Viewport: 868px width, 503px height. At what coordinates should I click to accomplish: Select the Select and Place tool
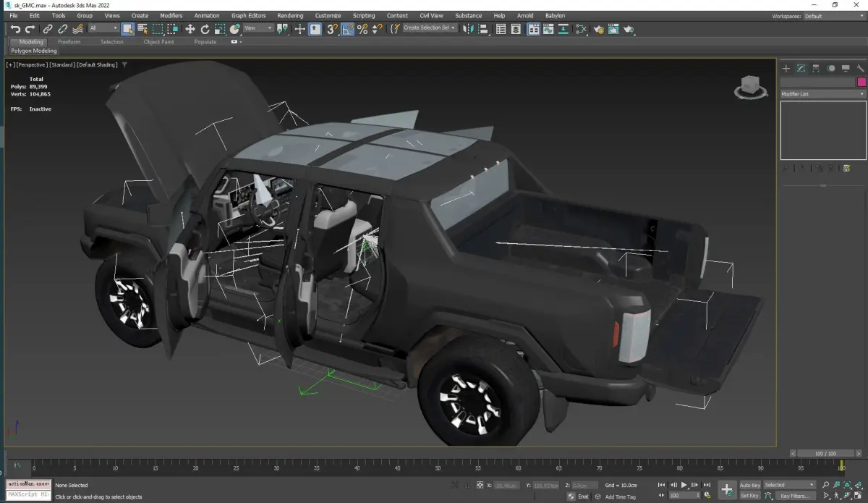235,29
